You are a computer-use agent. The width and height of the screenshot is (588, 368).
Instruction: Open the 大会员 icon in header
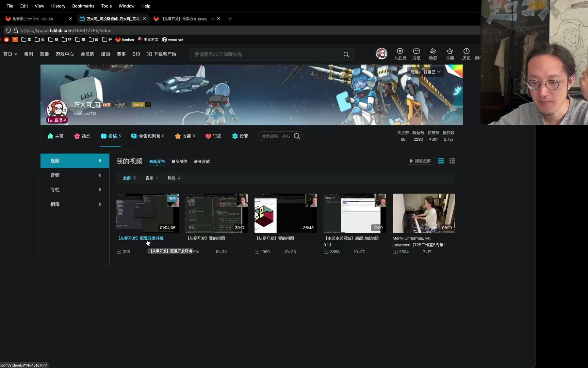click(x=399, y=54)
